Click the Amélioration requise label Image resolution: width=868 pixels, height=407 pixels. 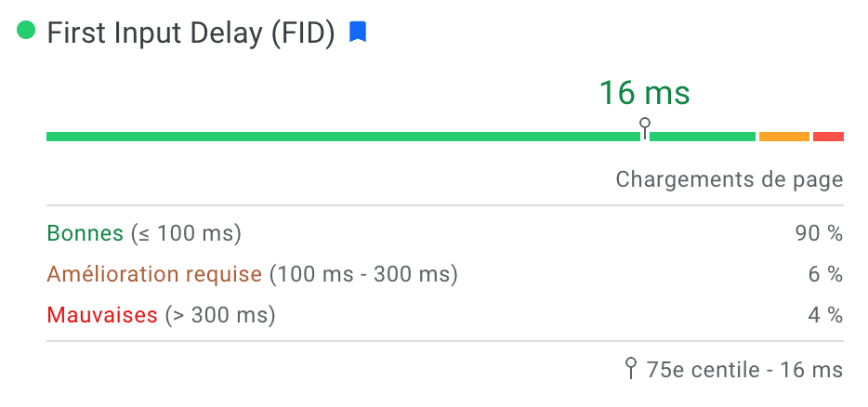pos(154,274)
